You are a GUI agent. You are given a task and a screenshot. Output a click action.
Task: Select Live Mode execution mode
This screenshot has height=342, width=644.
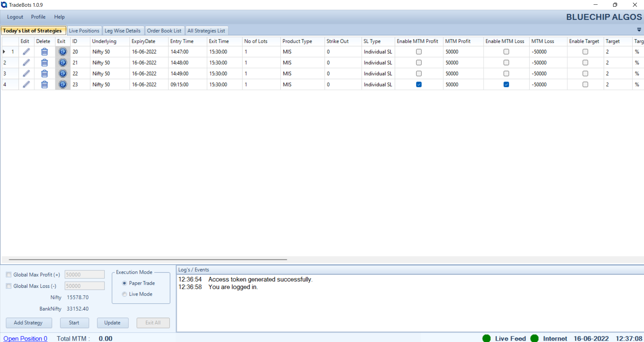pos(124,294)
